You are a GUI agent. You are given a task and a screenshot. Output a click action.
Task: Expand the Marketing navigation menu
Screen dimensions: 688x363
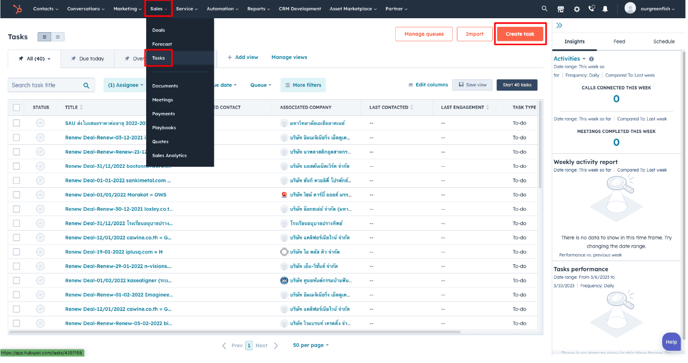pos(127,9)
